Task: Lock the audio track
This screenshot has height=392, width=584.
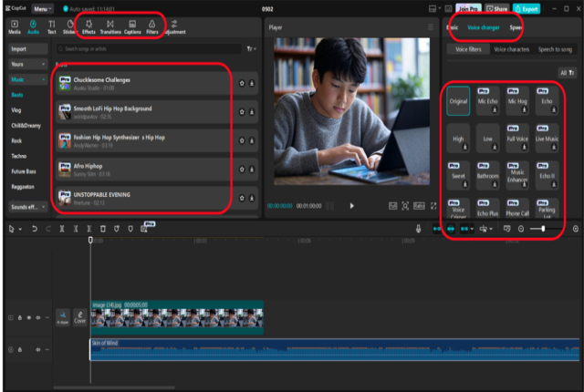Action: click(20, 349)
